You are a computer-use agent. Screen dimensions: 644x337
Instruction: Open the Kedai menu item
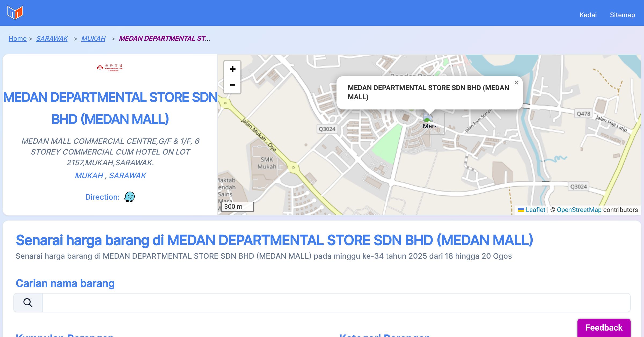point(588,15)
